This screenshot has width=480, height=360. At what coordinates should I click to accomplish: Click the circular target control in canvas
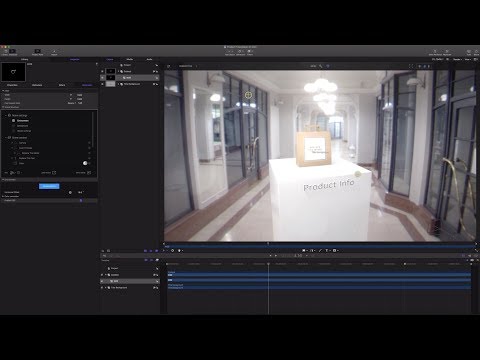coord(248,95)
